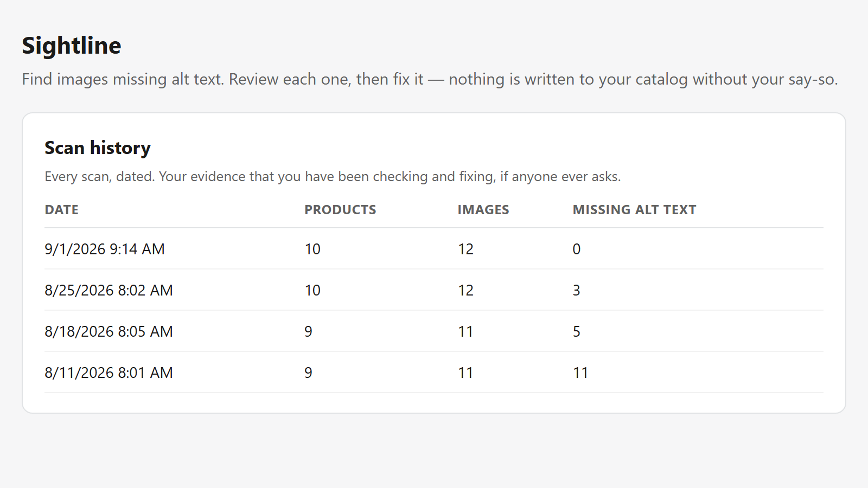Click the MISSING ALT TEXT column header

(635, 210)
